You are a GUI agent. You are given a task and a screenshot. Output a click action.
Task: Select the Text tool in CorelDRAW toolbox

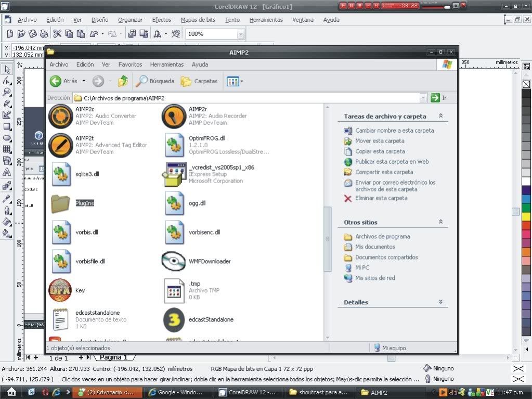7,172
